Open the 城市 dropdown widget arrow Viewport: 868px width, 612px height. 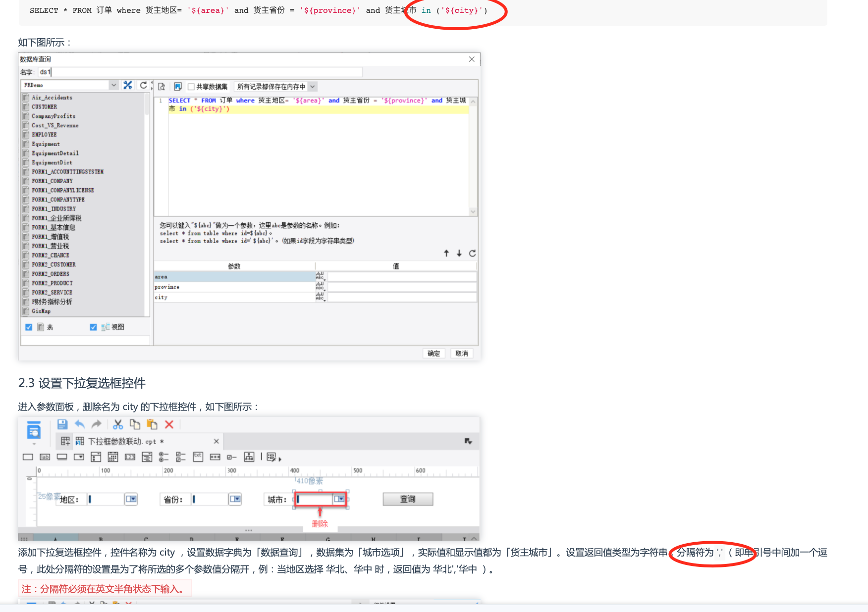[x=339, y=499]
